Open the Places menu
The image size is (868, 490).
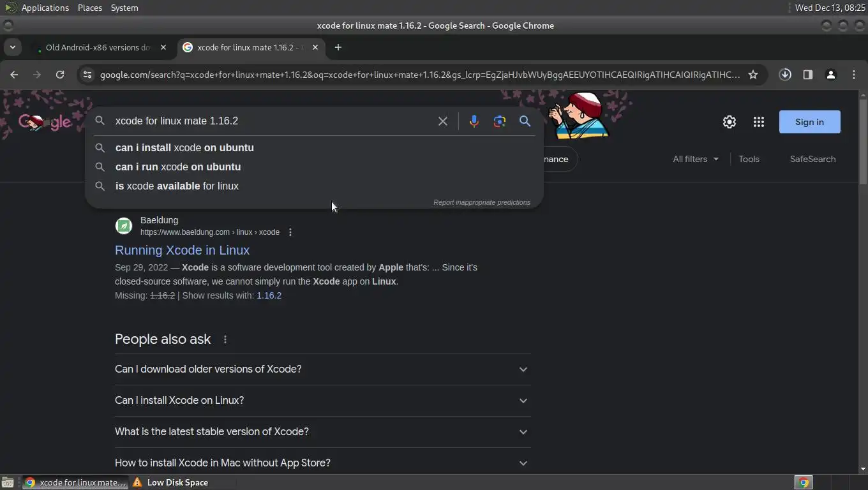coord(90,8)
